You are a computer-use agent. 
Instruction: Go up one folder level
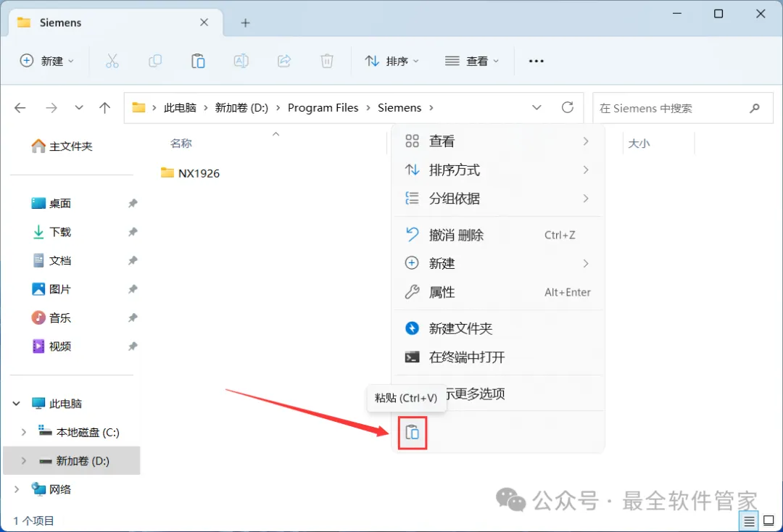[105, 108]
